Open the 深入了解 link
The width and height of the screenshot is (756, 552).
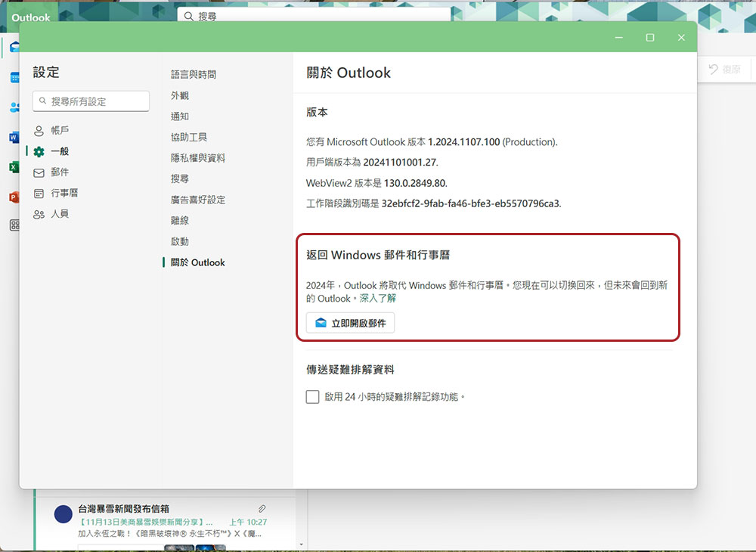pos(377,299)
